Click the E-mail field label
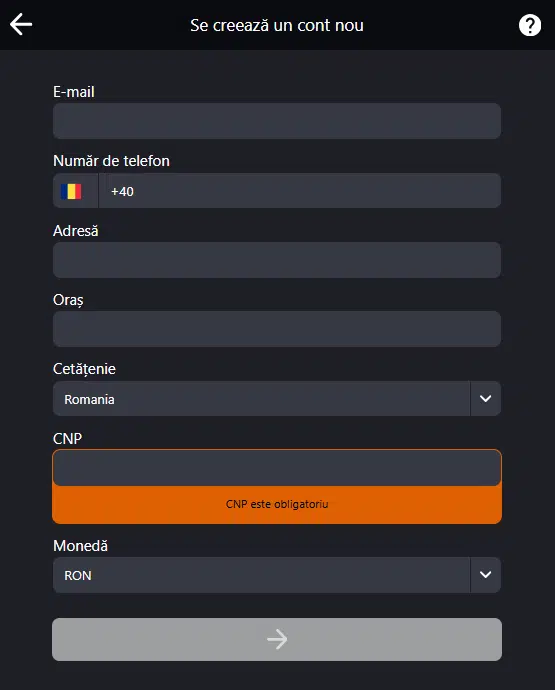555x690 pixels. 74,92
